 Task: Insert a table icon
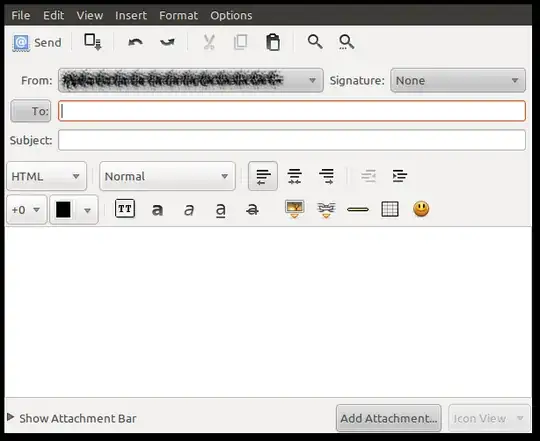pos(390,209)
